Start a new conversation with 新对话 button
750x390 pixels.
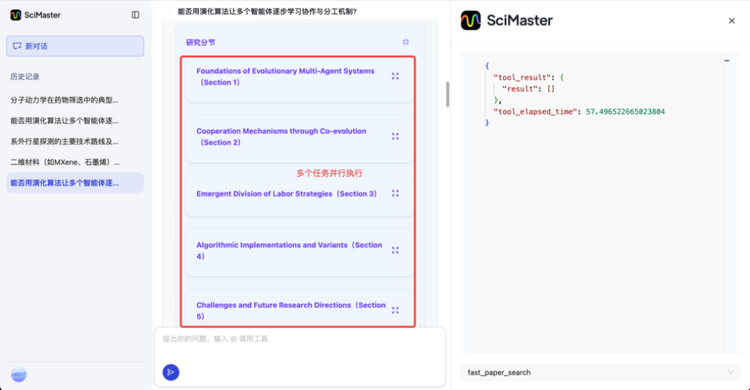coord(75,46)
